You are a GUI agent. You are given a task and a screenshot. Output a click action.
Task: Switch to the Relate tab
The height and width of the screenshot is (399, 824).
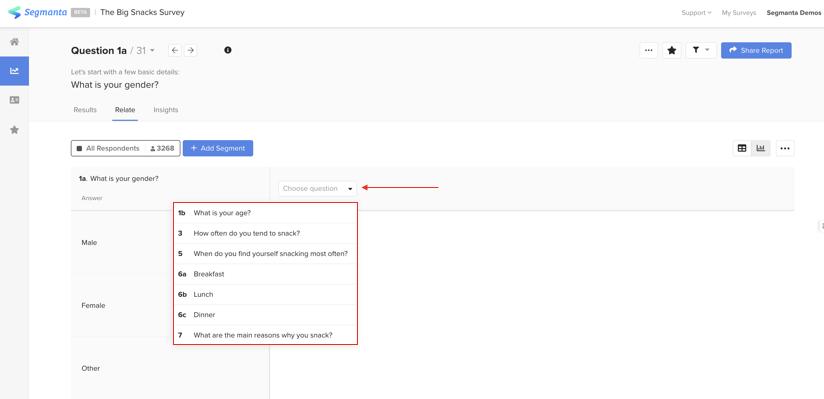pos(125,110)
